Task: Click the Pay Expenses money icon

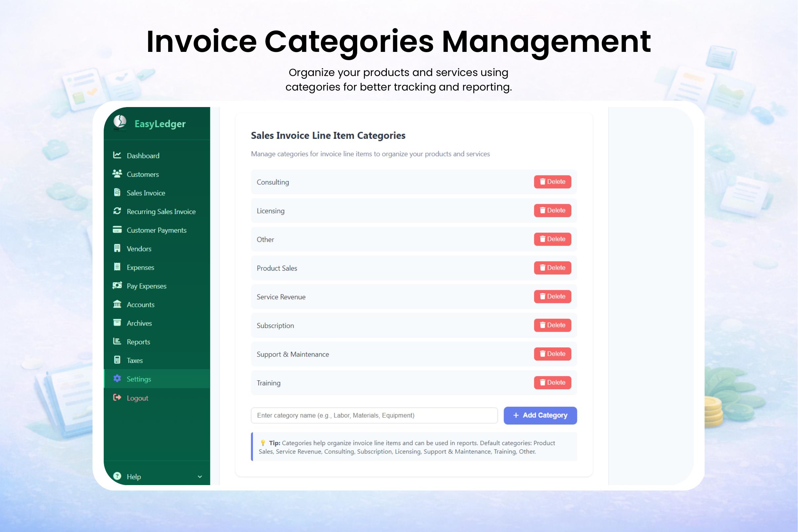Action: pyautogui.click(x=117, y=285)
